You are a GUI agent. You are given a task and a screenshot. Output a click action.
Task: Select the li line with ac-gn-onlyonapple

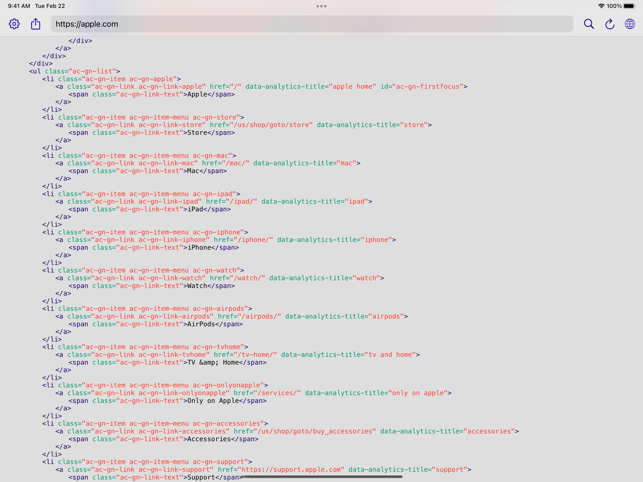click(155, 385)
